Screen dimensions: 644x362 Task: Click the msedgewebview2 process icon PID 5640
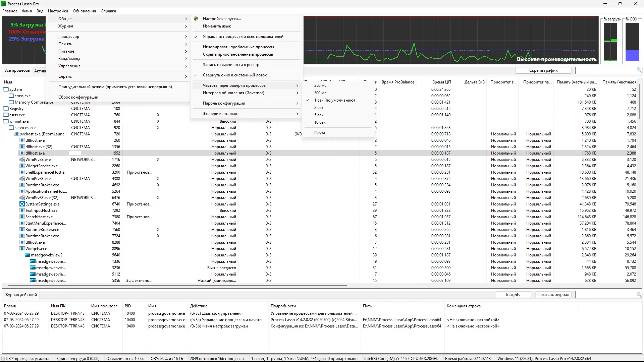point(28,255)
